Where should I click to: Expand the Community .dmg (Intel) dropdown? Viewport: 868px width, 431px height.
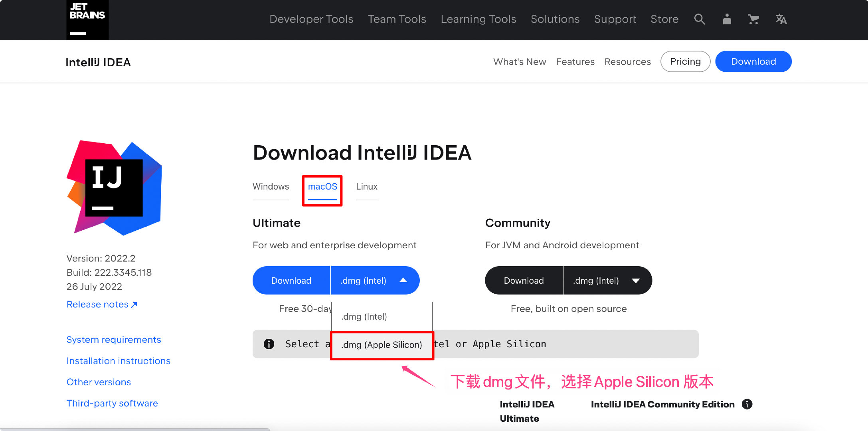pyautogui.click(x=608, y=281)
